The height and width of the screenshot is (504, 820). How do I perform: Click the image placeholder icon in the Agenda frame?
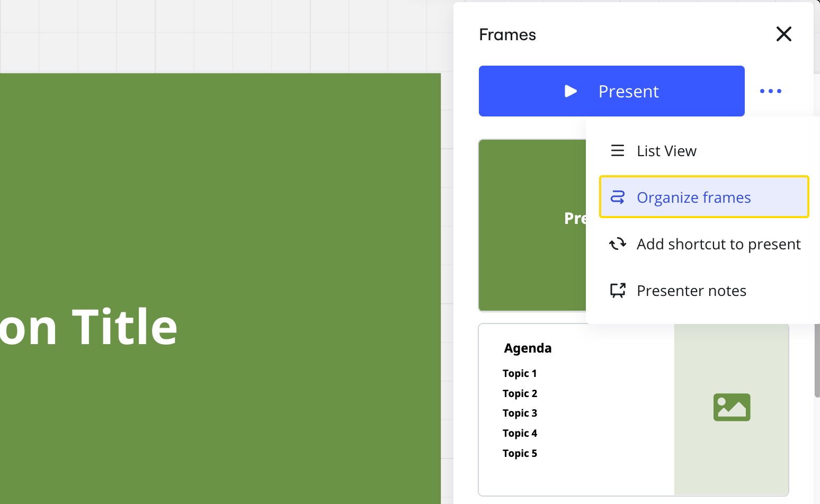point(732,407)
